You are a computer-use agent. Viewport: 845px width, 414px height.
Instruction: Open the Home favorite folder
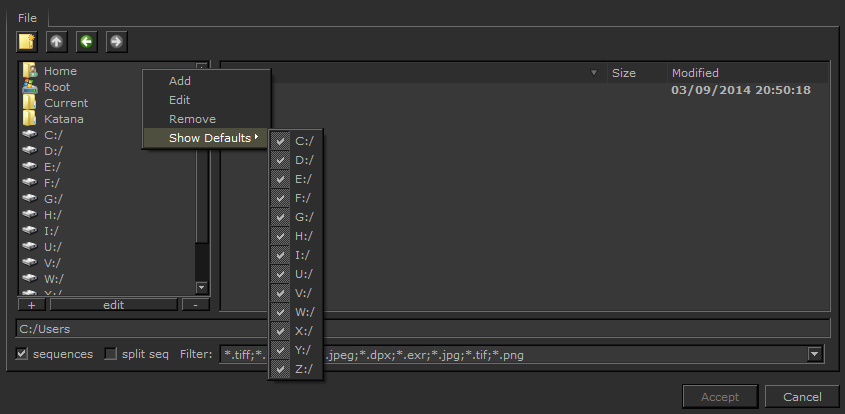[60, 71]
